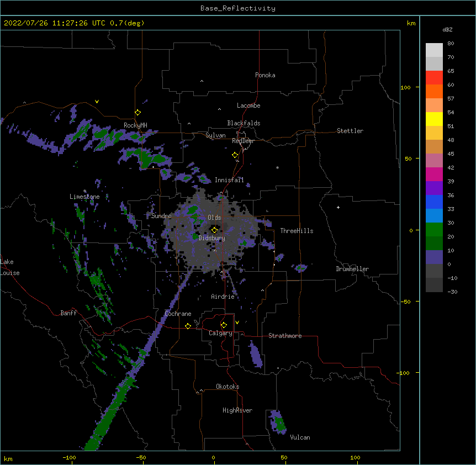
Task: Click the RedDeer city label
Action: [x=243, y=141]
